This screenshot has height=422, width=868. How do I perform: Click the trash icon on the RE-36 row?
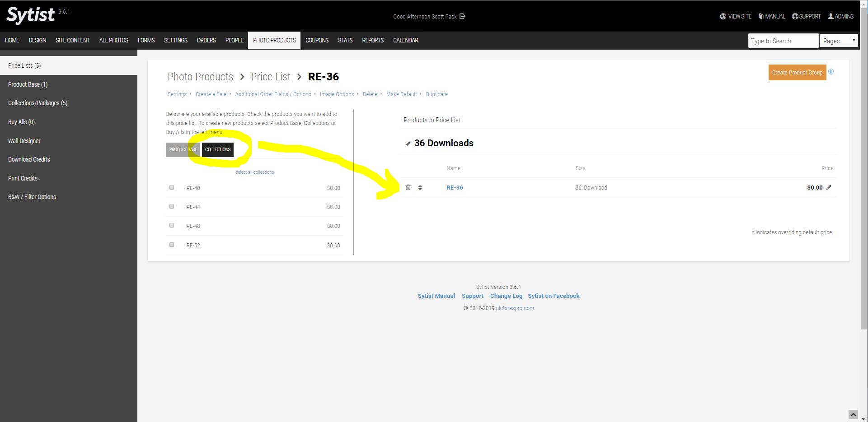click(408, 187)
